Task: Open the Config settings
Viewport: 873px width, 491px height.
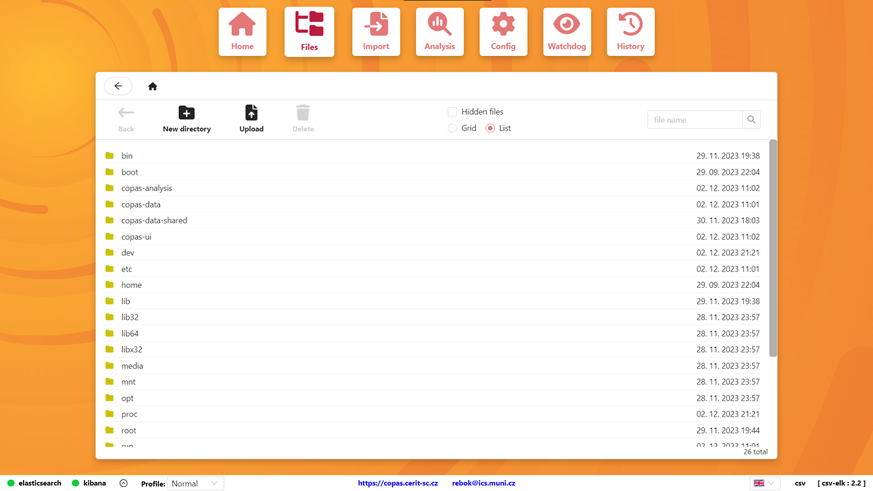Action: click(503, 32)
